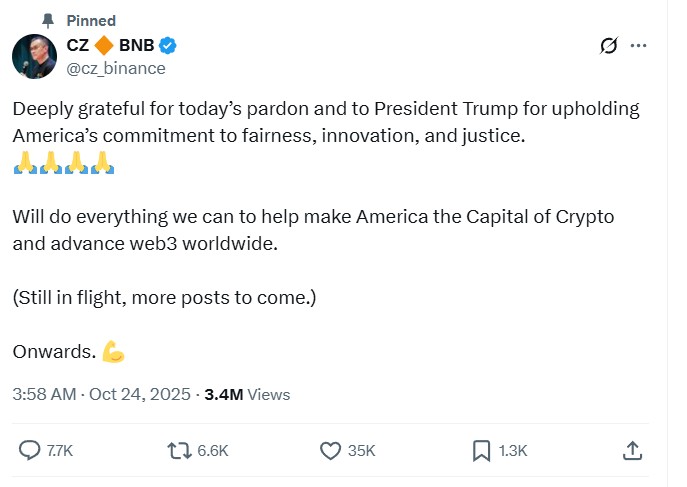The image size is (687, 487).
Task: Click the 7.7K reply count
Action: coord(60,451)
